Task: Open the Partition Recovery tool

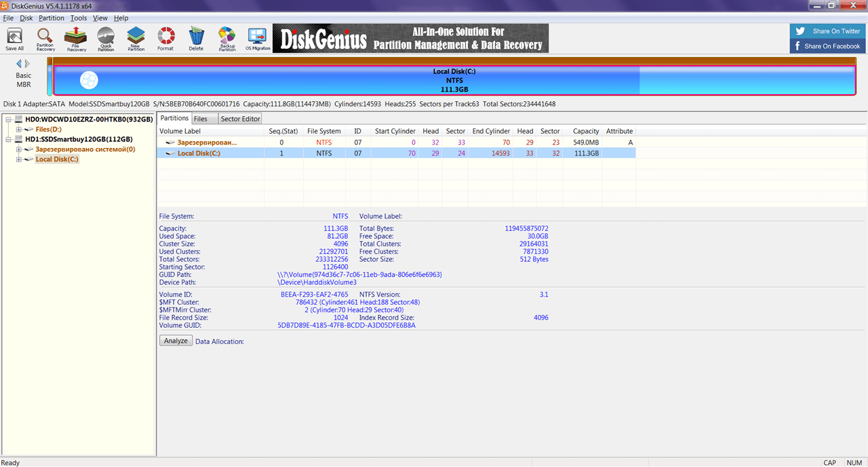Action: pos(45,39)
